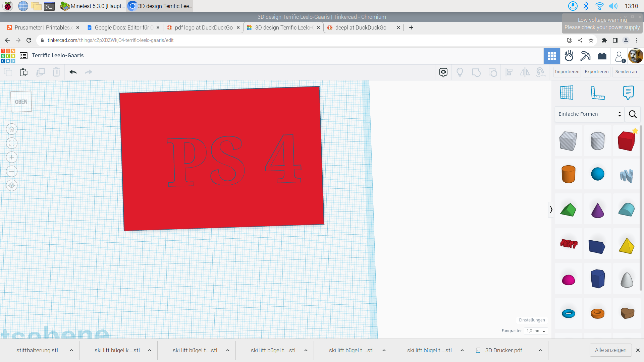
Task: Click the Alle anzeigen button
Action: (610, 350)
